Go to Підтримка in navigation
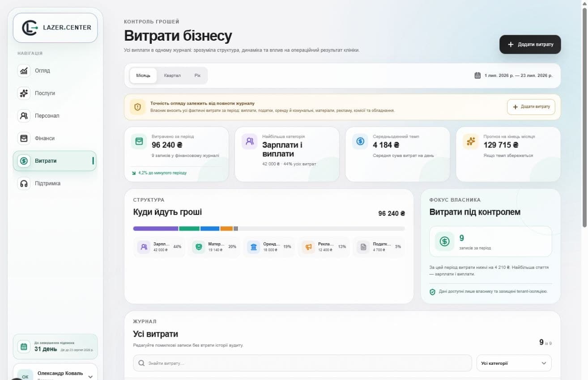Screen dimensions: 588x380 (x=55, y=183)
